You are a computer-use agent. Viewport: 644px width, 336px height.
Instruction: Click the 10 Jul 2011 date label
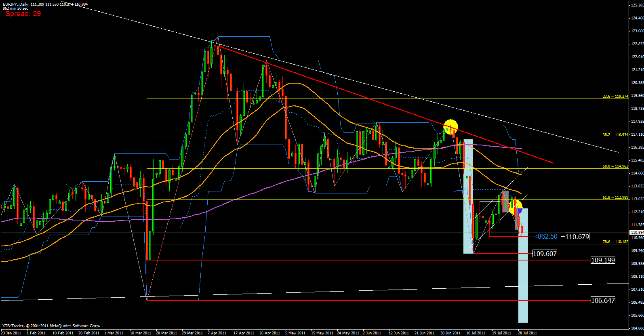pyautogui.click(x=476, y=333)
